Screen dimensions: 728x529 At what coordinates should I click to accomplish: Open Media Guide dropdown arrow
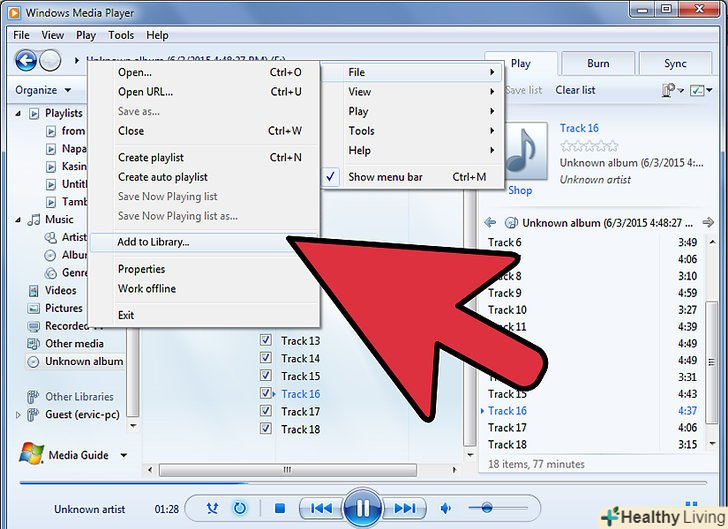(x=124, y=456)
